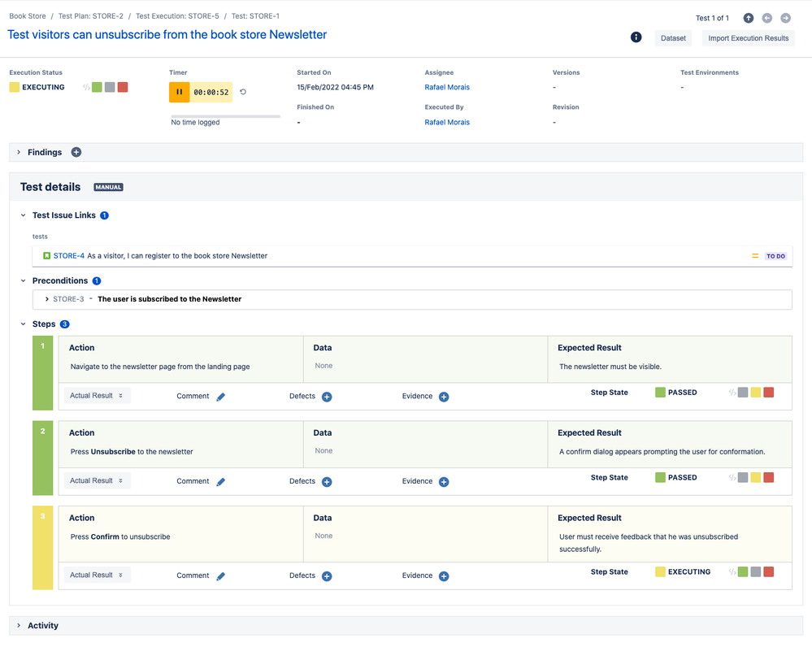The width and height of the screenshot is (812, 647).
Task: Open the Dataset button
Action: click(673, 38)
